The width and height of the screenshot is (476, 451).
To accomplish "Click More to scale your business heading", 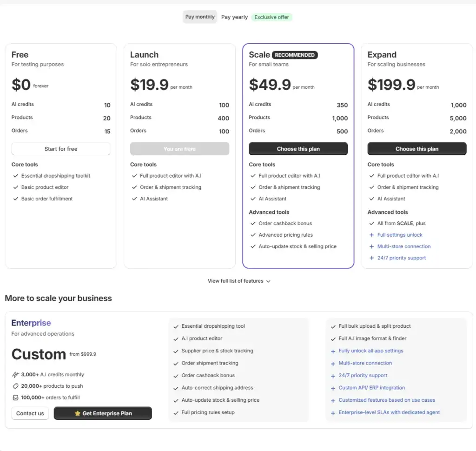I will point(58,298).
